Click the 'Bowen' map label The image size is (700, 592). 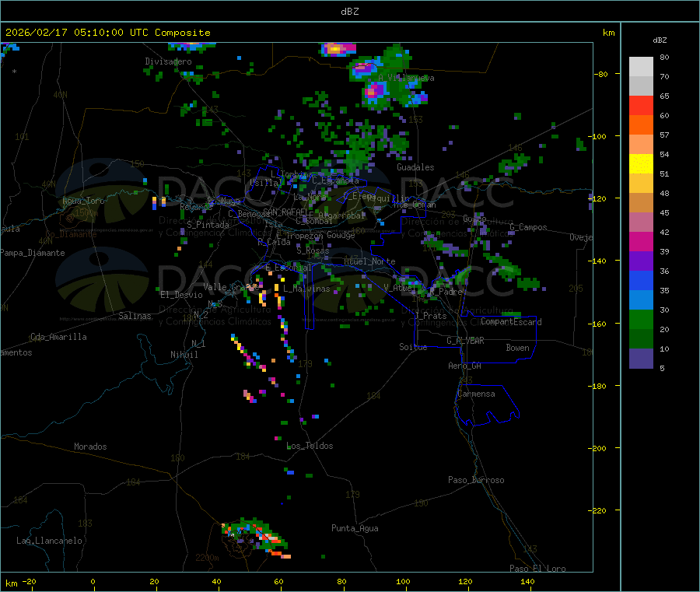click(x=518, y=348)
